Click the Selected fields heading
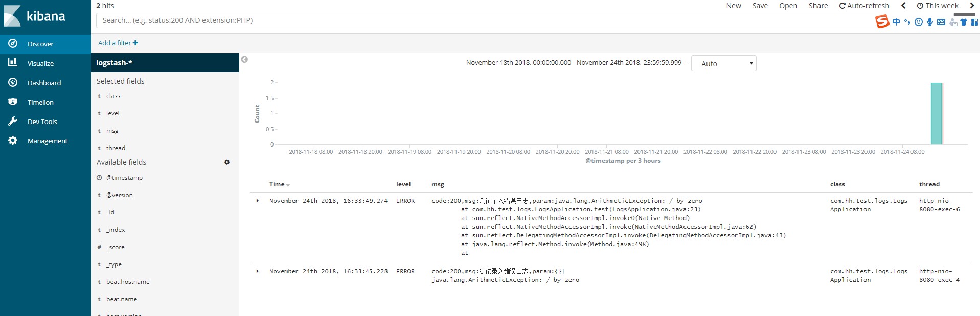The image size is (980, 316). coord(121,81)
